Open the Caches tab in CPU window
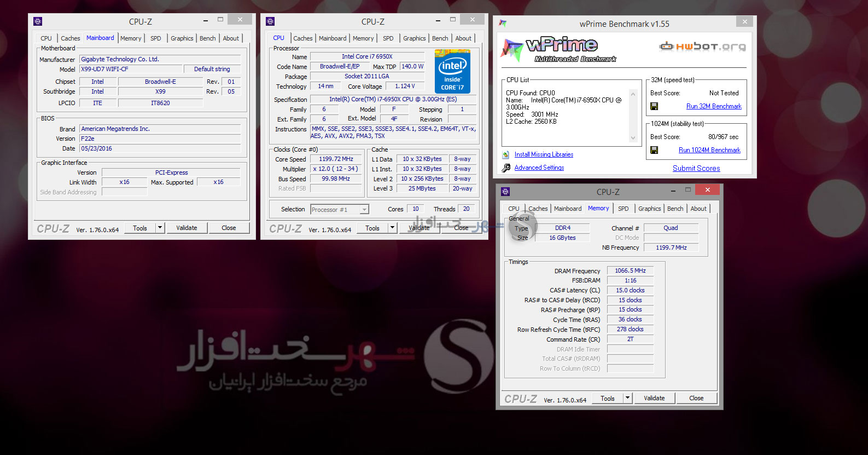 coord(302,38)
